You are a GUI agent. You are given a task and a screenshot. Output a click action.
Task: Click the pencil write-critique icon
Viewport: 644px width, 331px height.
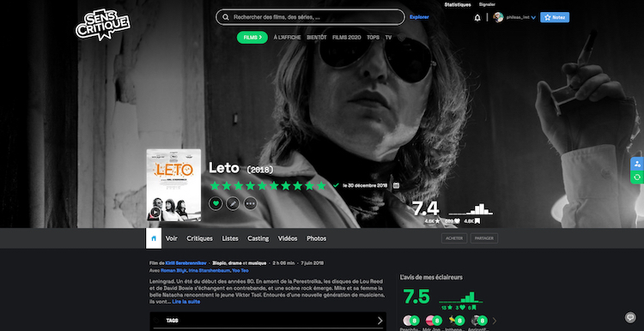tap(233, 203)
